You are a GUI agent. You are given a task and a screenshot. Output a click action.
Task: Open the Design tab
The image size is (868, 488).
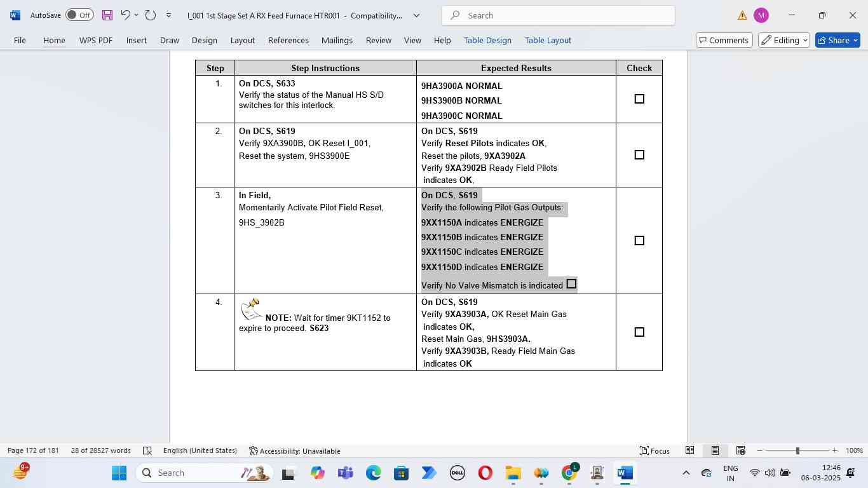tap(205, 40)
